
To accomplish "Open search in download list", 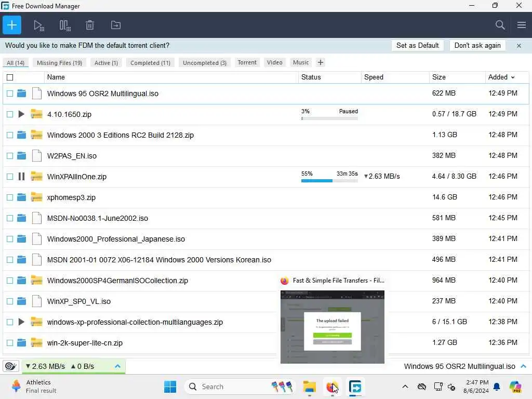I will click(500, 25).
